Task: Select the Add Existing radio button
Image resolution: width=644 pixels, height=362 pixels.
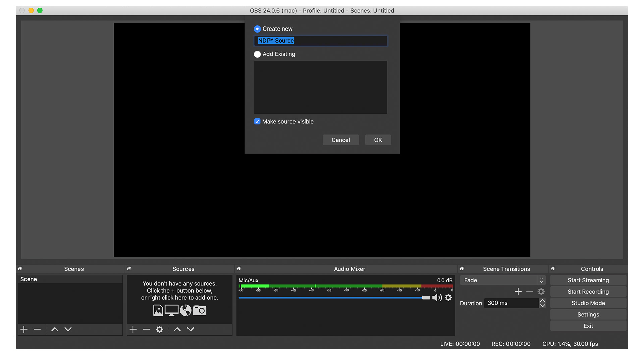Action: pyautogui.click(x=257, y=54)
